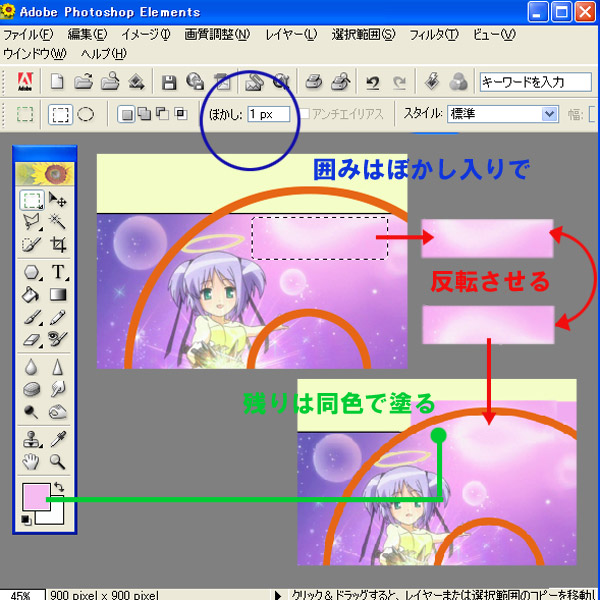Open the ビュー(V) menu
The width and height of the screenshot is (600, 600).
[x=494, y=35]
